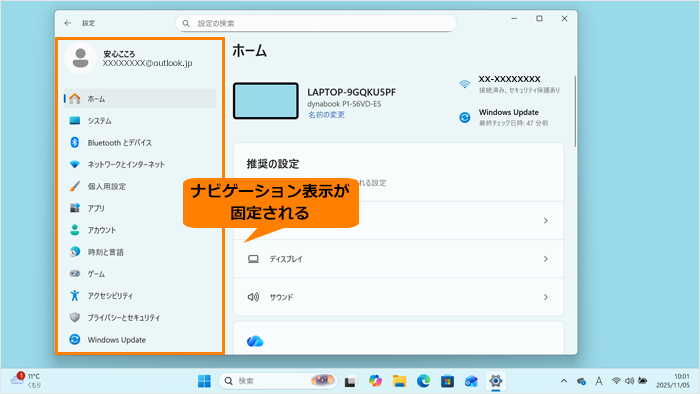Click the アクセシビリティ figure icon
This screenshot has width=700, height=394.
[x=75, y=295]
